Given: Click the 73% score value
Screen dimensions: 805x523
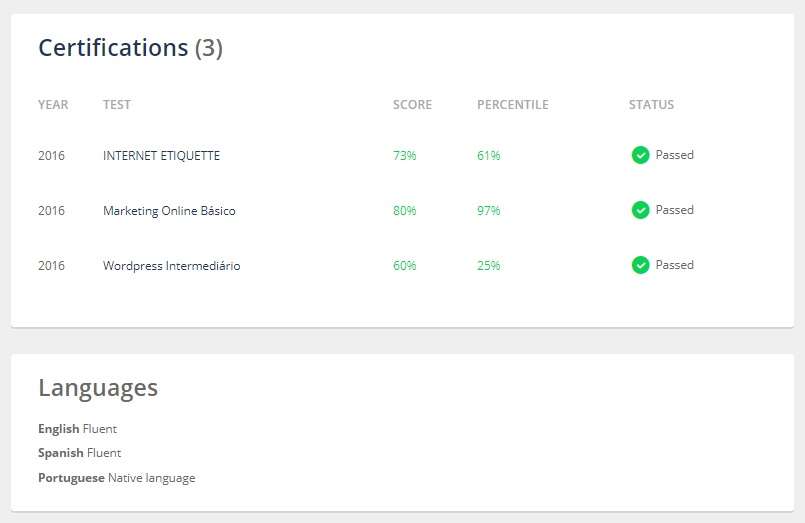Looking at the screenshot, I should coord(404,156).
